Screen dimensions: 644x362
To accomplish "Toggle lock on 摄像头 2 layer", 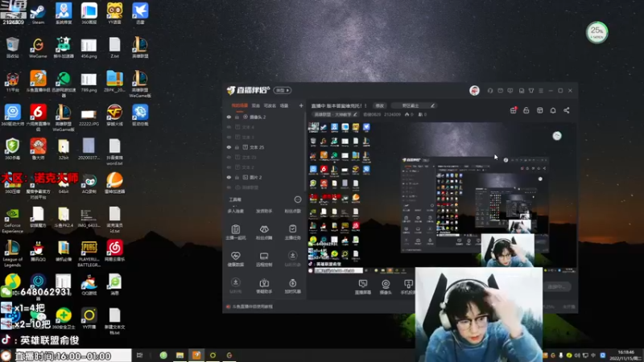I will click(237, 117).
